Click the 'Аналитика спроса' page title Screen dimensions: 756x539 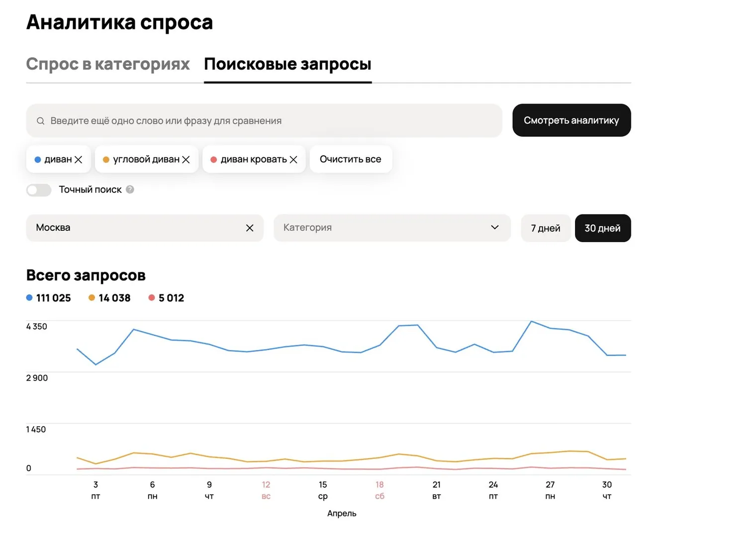[x=119, y=22]
